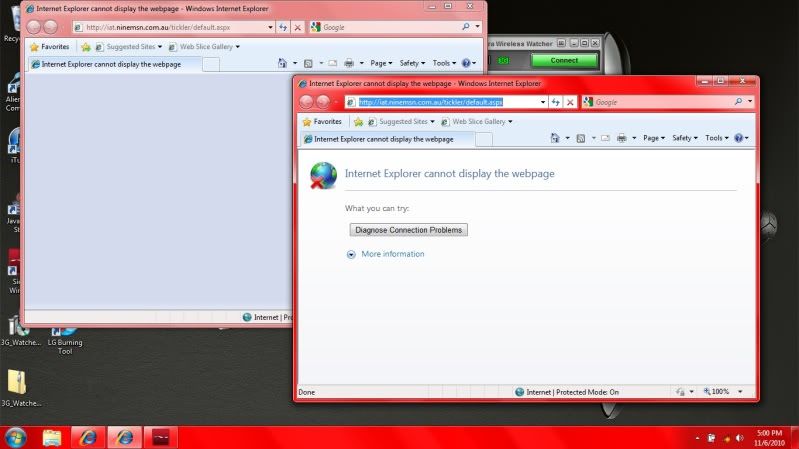Click selected URL in front address bar

[x=431, y=102]
